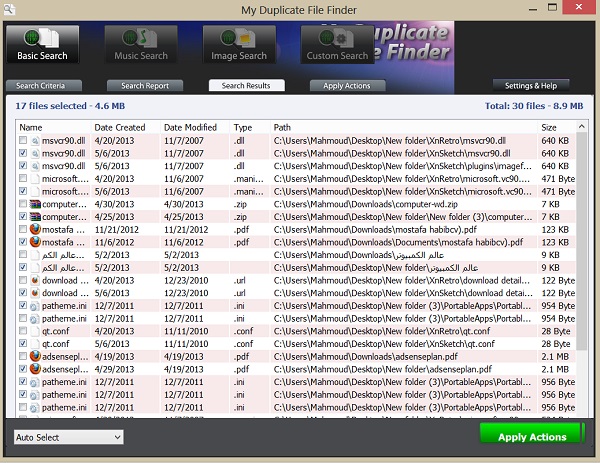Click the Firefox icon beside mostafa 11/21/2012 row
Image resolution: width=600 pixels, height=463 pixels.
coord(35,230)
